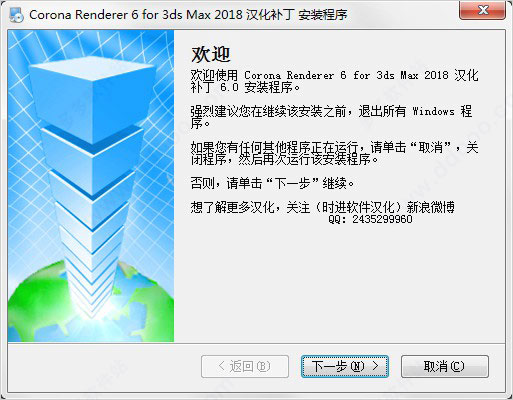Close the installer window with the X button
The height and width of the screenshot is (400, 513).
point(483,10)
